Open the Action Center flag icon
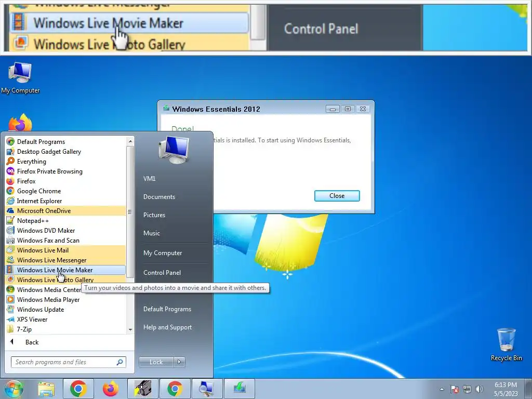This screenshot has width=532, height=399. pyautogui.click(x=455, y=389)
